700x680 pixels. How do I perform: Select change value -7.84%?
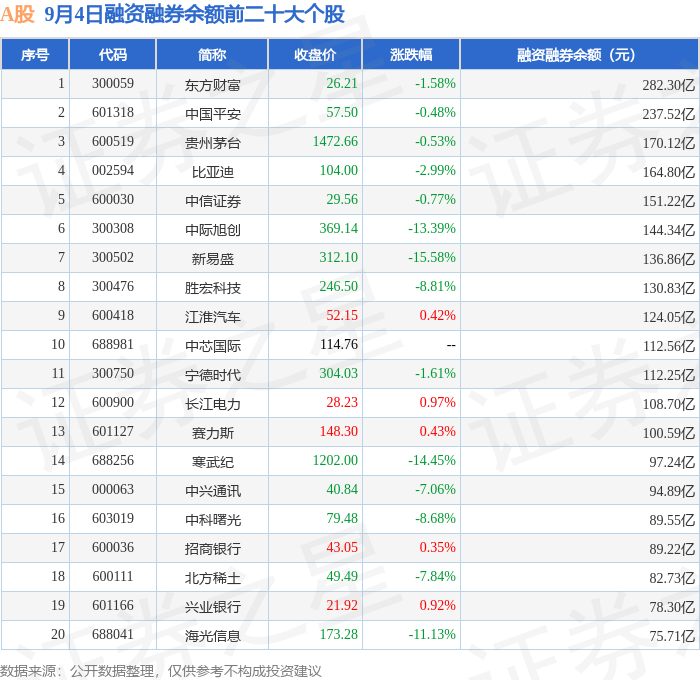(x=435, y=577)
